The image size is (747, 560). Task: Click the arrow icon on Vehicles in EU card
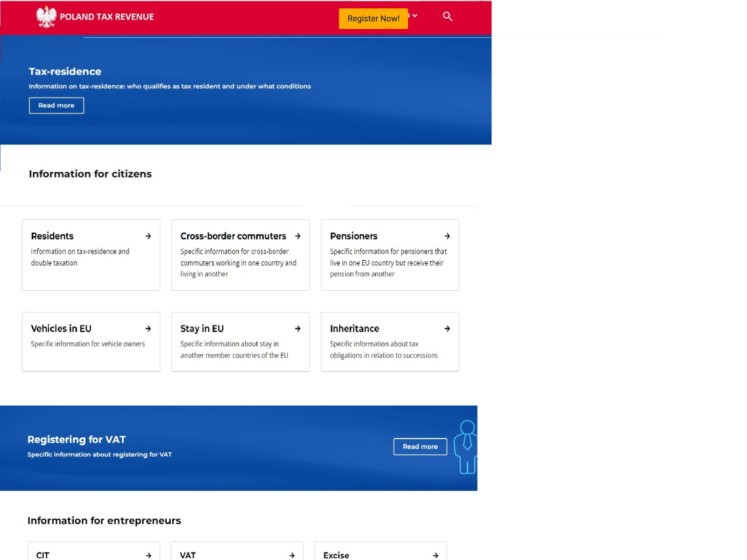tap(148, 329)
